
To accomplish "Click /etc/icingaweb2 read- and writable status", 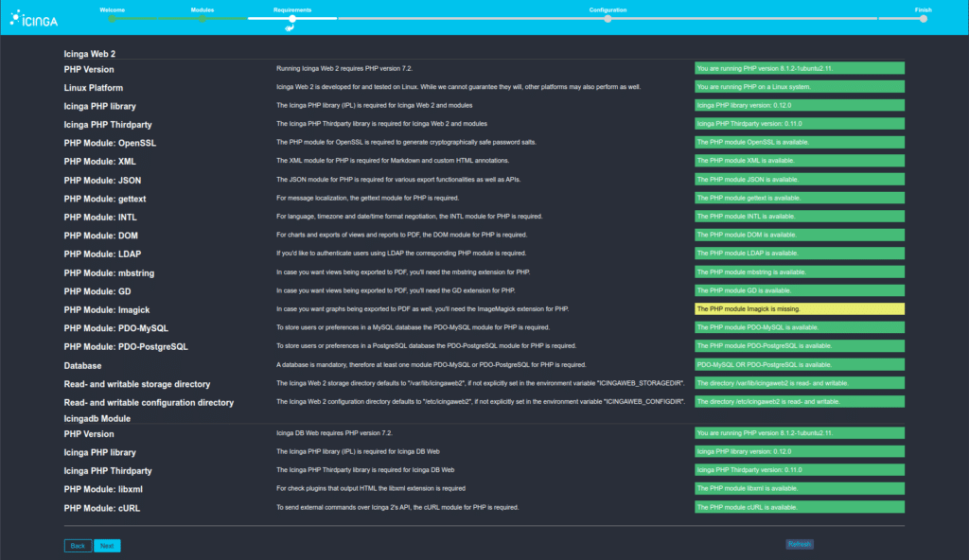I will [799, 402].
